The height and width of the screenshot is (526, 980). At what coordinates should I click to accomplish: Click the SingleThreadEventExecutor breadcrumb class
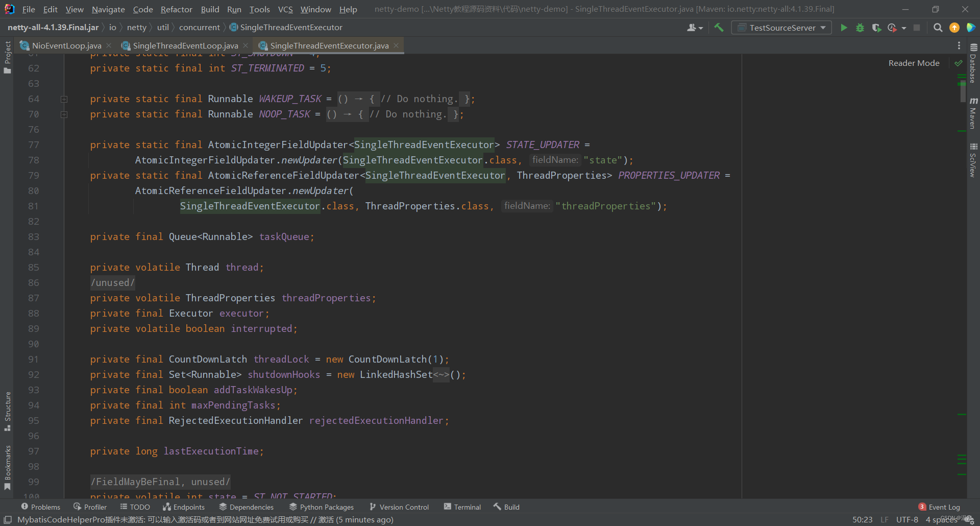pos(286,28)
